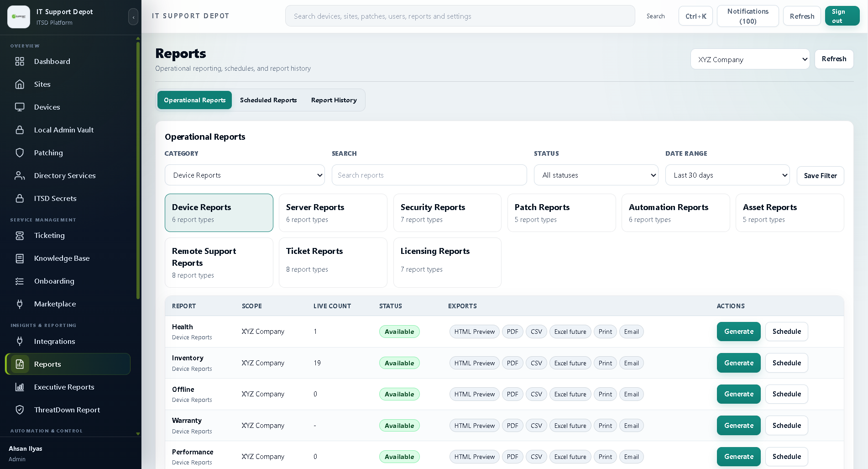Select the Security Reports category card

tap(447, 213)
